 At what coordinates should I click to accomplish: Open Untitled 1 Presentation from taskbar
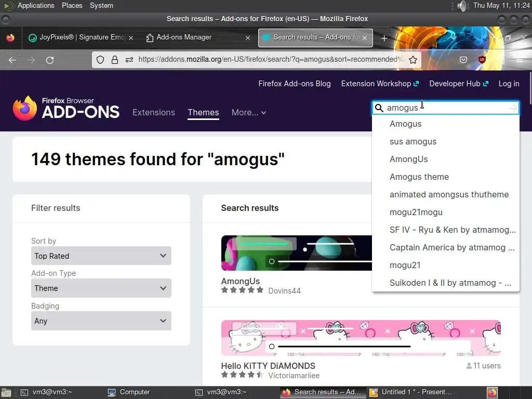point(410,392)
